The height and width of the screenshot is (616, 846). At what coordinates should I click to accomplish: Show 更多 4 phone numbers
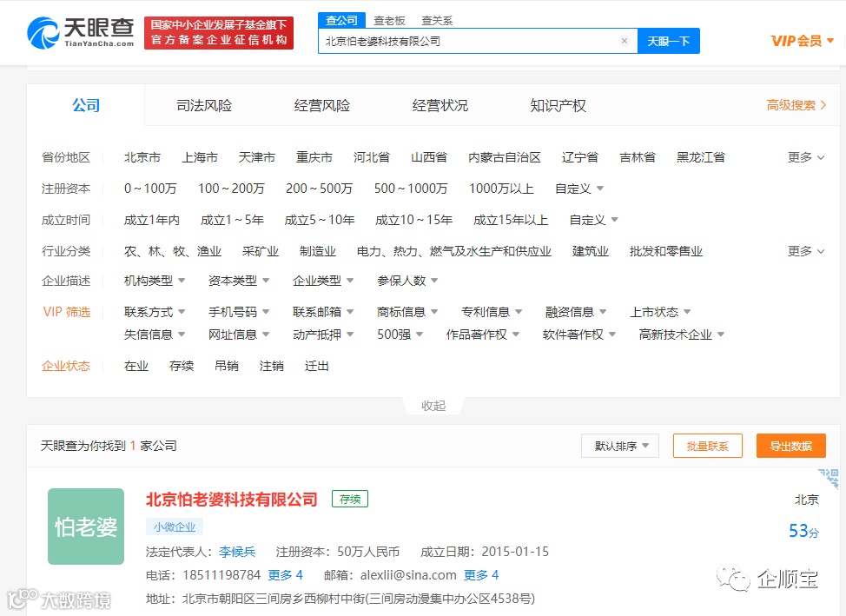[286, 575]
